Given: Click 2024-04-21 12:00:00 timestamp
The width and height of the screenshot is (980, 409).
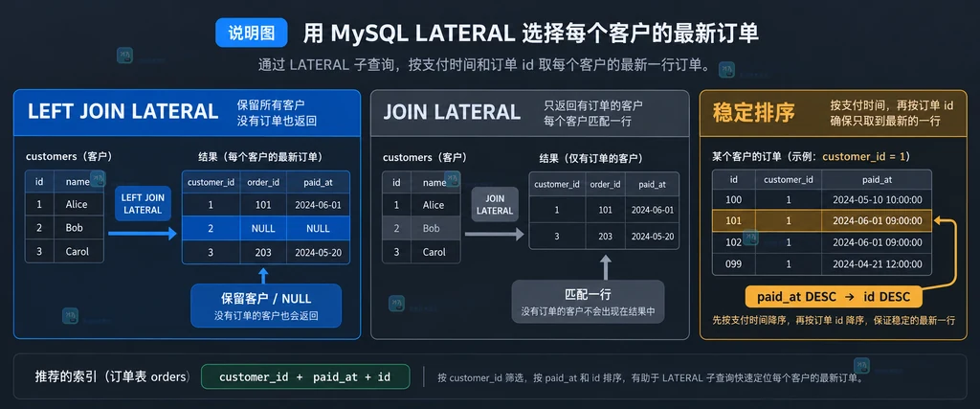Looking at the screenshot, I should click(x=877, y=264).
